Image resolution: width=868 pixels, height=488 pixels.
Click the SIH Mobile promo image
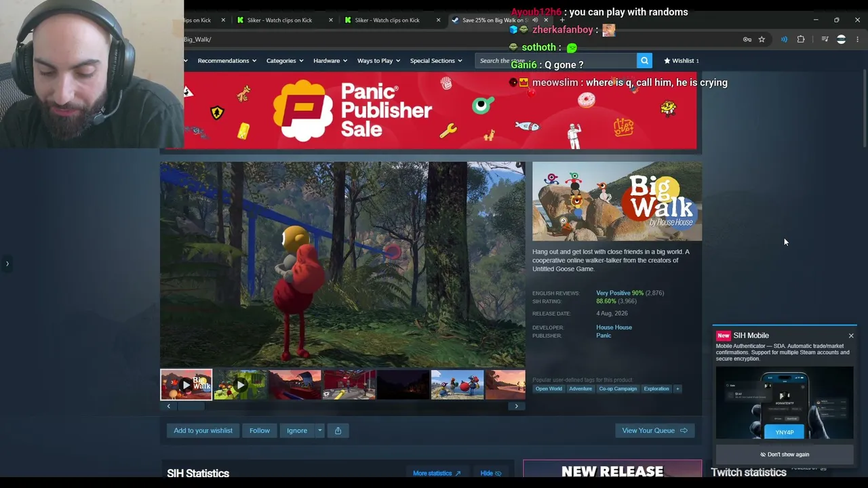pyautogui.click(x=785, y=403)
